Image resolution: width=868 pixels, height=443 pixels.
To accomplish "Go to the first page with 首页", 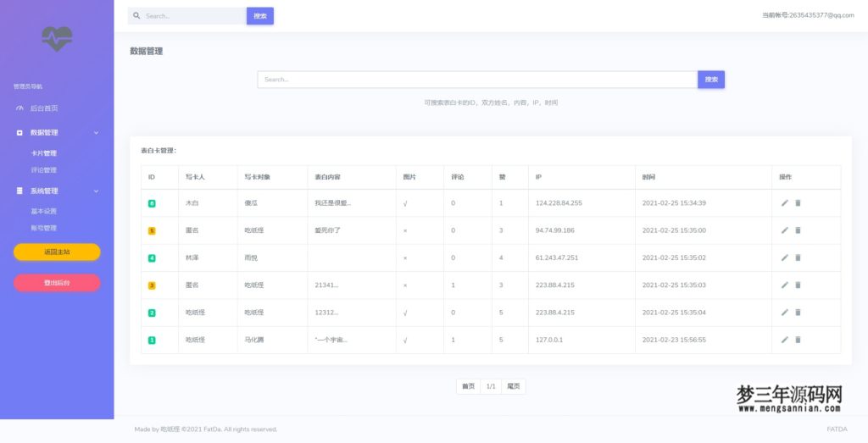I will 468,386.
